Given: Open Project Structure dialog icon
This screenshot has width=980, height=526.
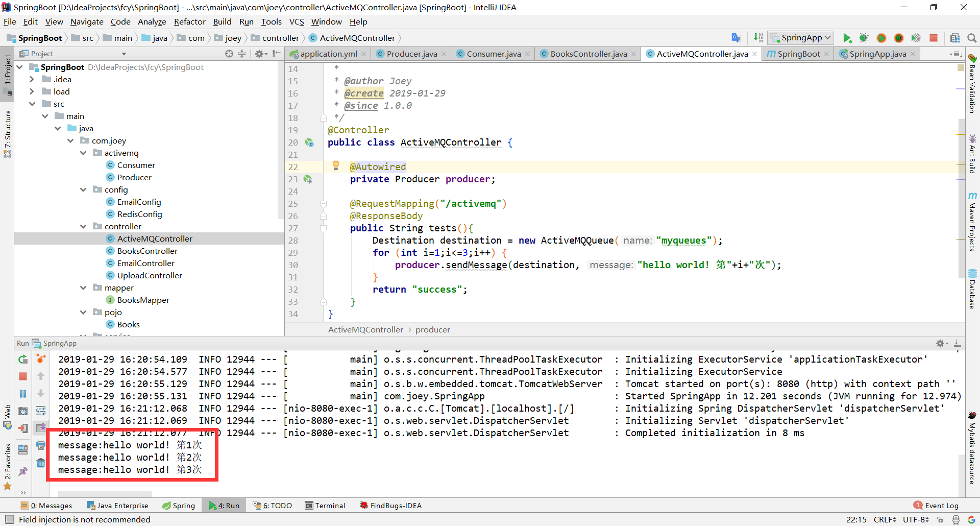Looking at the screenshot, I should coord(955,38).
